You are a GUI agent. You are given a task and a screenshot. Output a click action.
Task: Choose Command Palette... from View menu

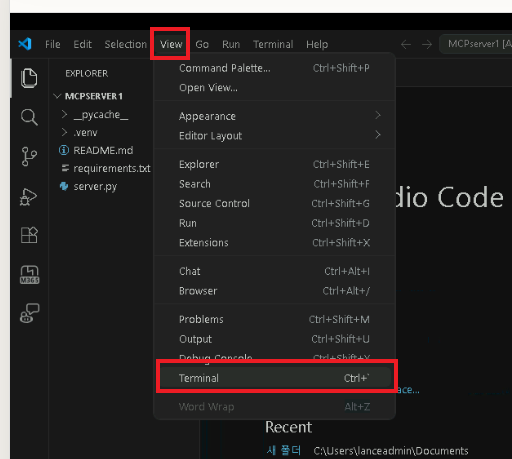pos(275,68)
